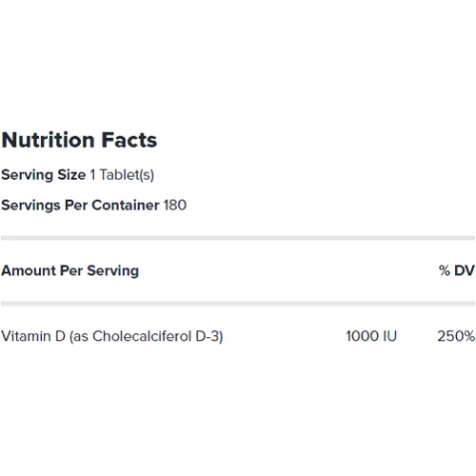Click the % DV column header

457,270
